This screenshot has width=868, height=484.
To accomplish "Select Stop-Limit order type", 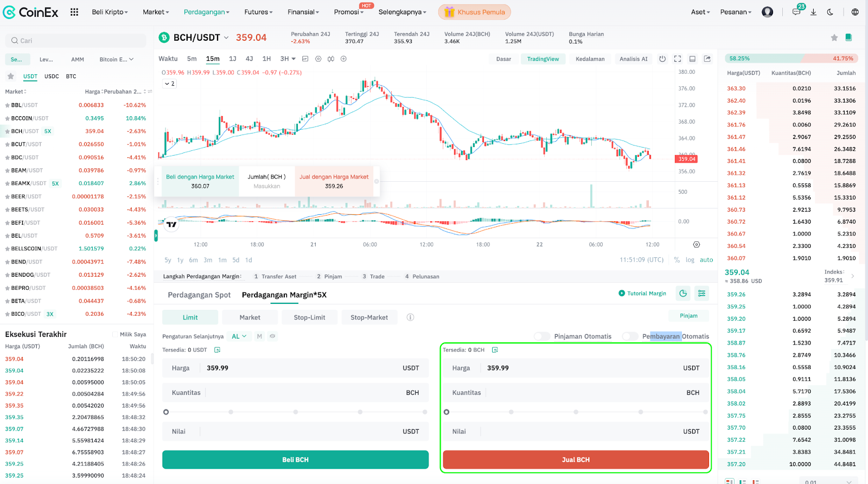I will 309,317.
